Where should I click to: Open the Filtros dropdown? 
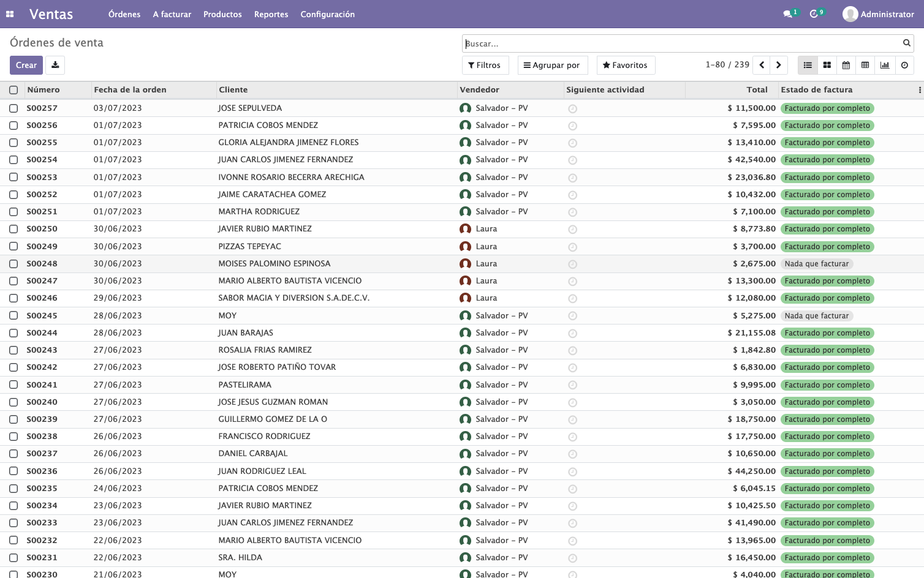click(x=484, y=65)
